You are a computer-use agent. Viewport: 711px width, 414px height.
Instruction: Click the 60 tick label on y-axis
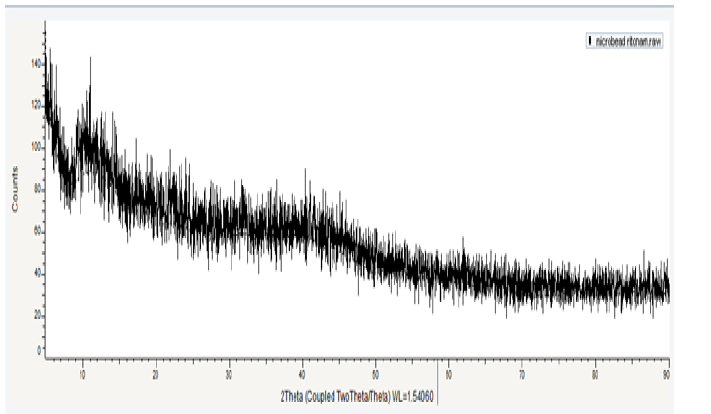37,230
